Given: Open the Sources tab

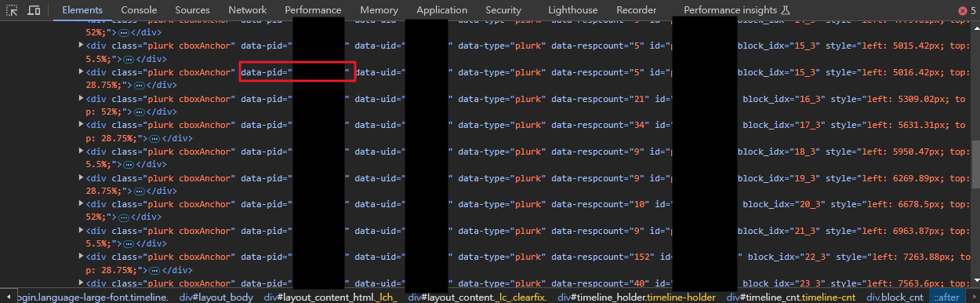Looking at the screenshot, I should point(192,10).
